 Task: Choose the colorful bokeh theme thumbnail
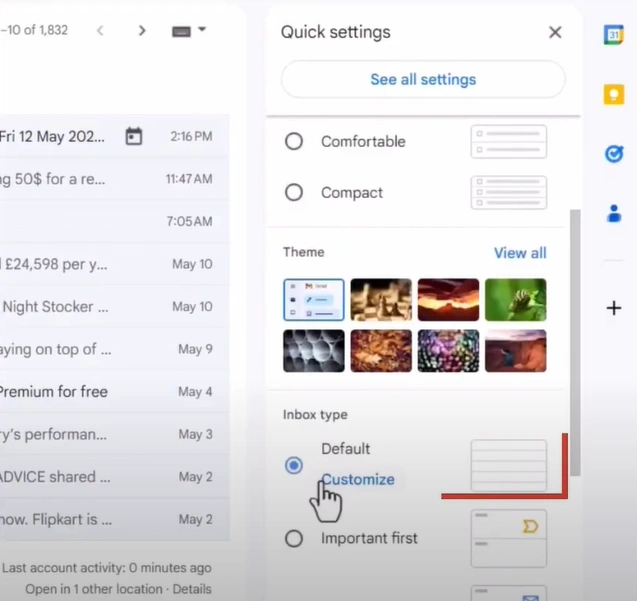(x=448, y=351)
